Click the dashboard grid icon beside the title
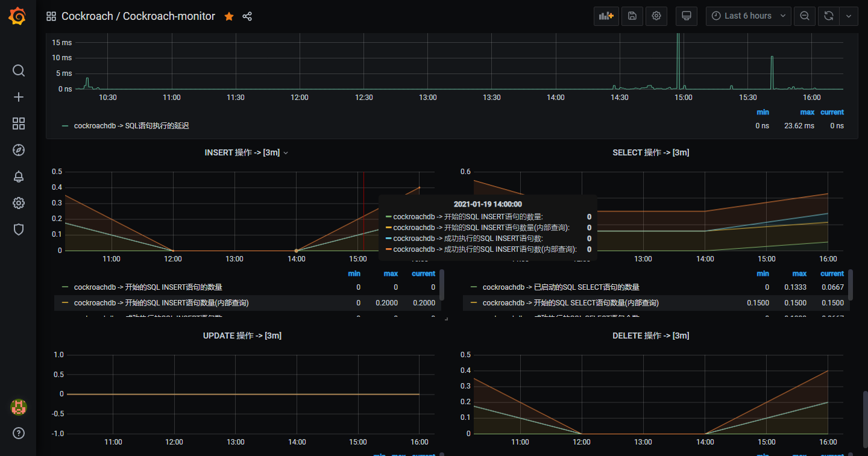Viewport: 868px width, 456px height. click(x=51, y=16)
